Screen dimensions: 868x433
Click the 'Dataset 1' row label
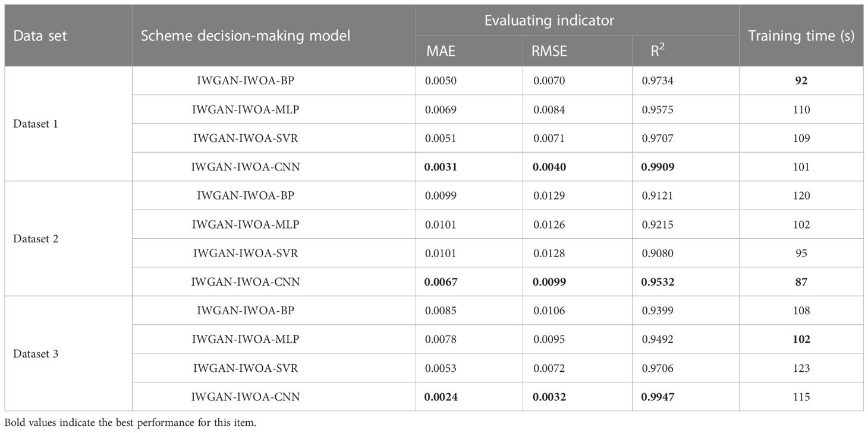tap(36, 124)
